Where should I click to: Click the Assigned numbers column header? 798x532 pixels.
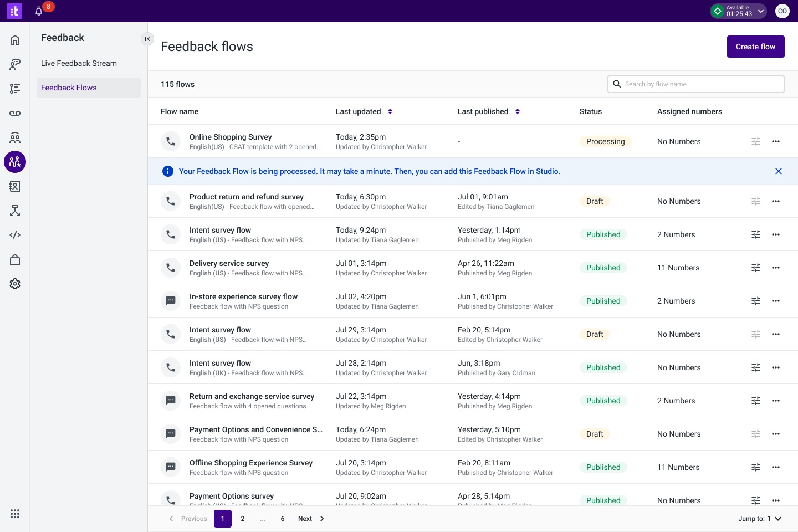click(x=689, y=111)
